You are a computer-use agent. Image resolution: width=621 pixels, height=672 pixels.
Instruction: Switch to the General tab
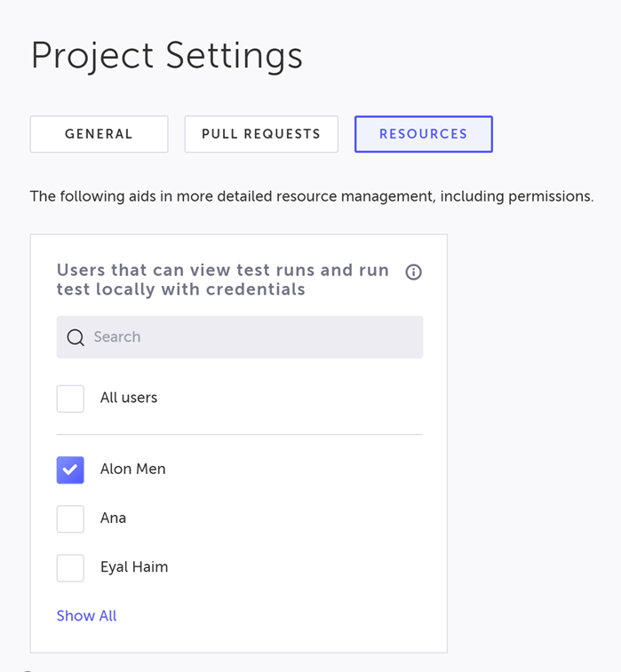(x=99, y=134)
